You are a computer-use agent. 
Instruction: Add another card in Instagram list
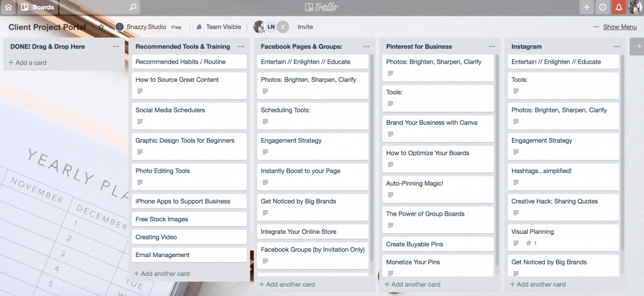coord(537,285)
